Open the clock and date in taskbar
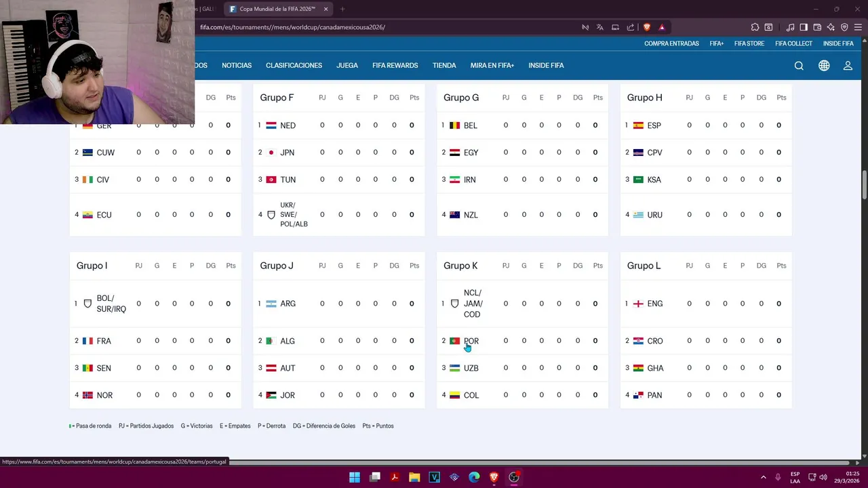 (x=846, y=477)
